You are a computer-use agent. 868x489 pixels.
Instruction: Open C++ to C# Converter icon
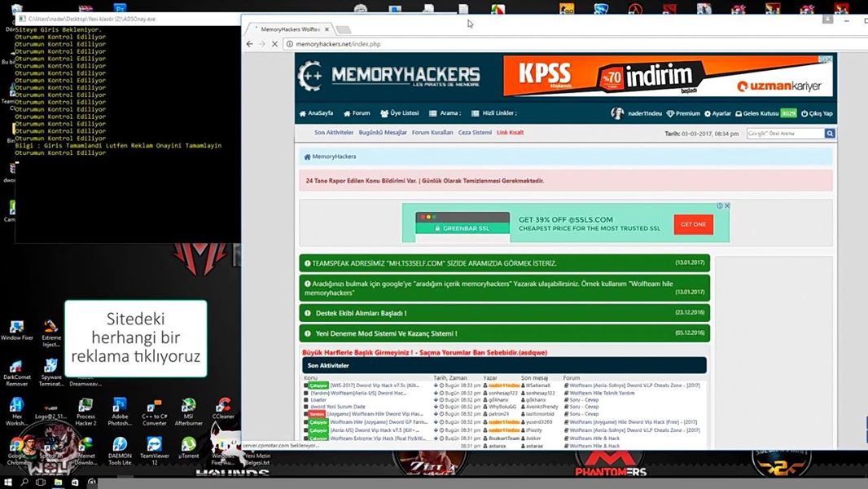pyautogui.click(x=155, y=412)
